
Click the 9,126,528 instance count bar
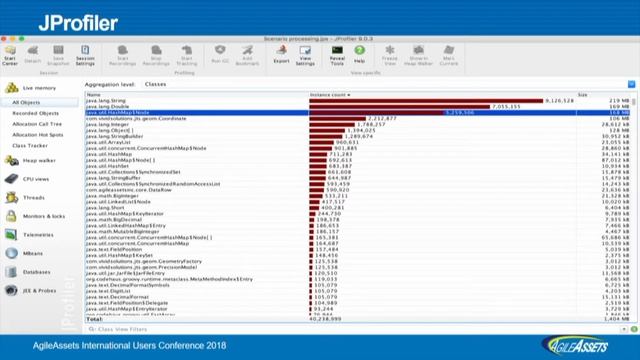tap(426, 100)
